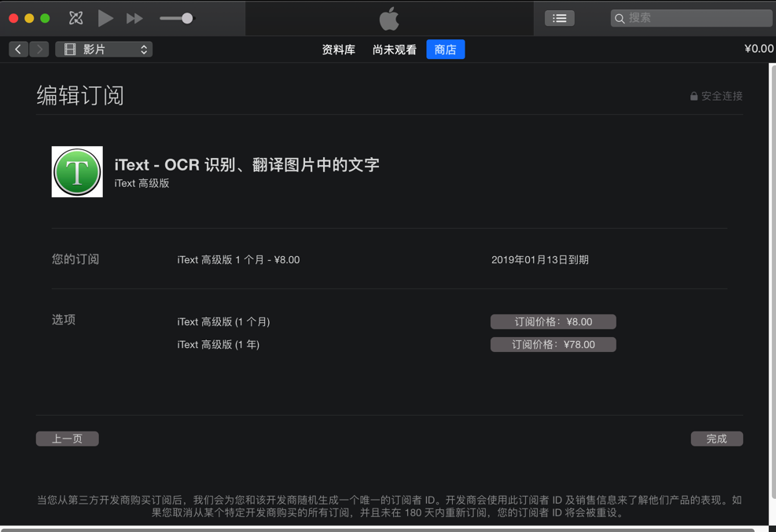Click the iText 高级版 (1 个月) option label
The width and height of the screenshot is (776, 532).
point(224,321)
